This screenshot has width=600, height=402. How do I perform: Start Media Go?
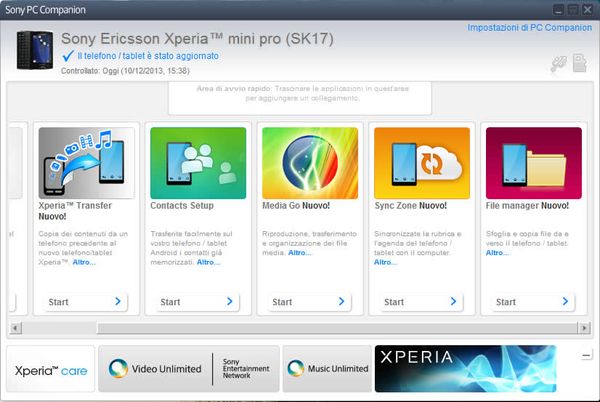(x=309, y=302)
